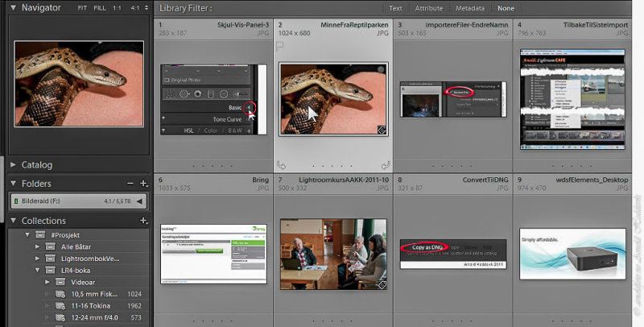Screen dimensions: 644x327
Task: Select None in Library Filter bar
Action: point(506,8)
